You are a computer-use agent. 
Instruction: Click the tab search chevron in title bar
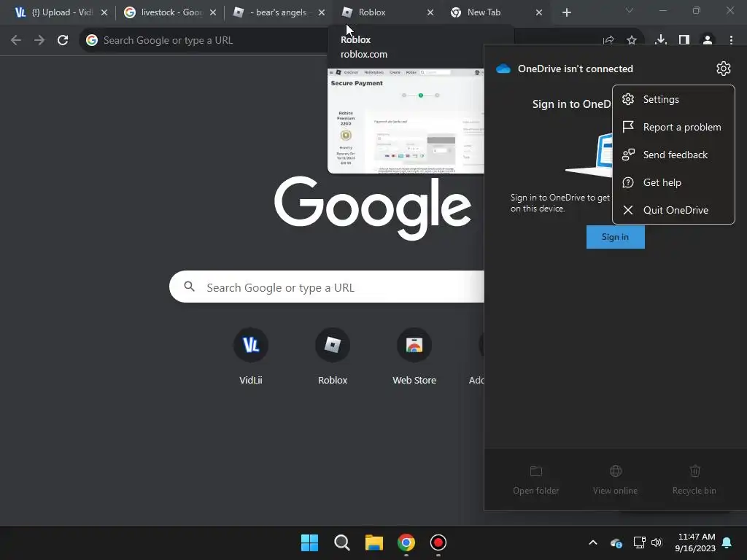tap(630, 10)
